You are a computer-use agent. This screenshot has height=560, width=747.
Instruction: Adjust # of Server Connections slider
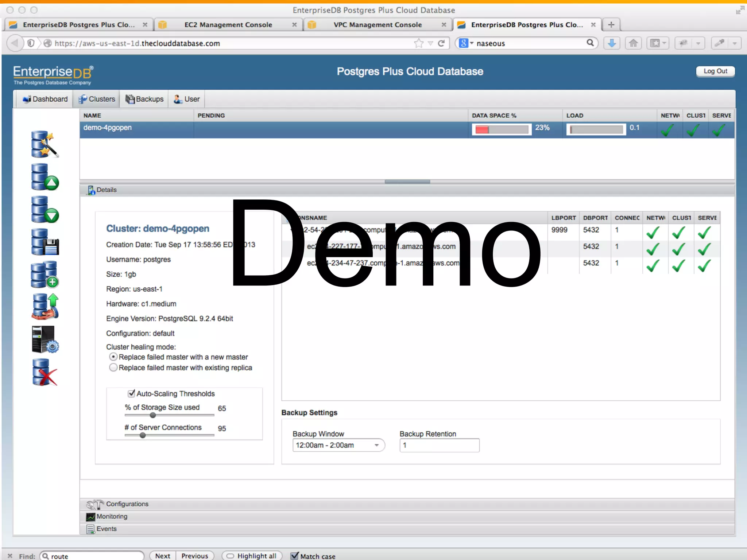[143, 435]
